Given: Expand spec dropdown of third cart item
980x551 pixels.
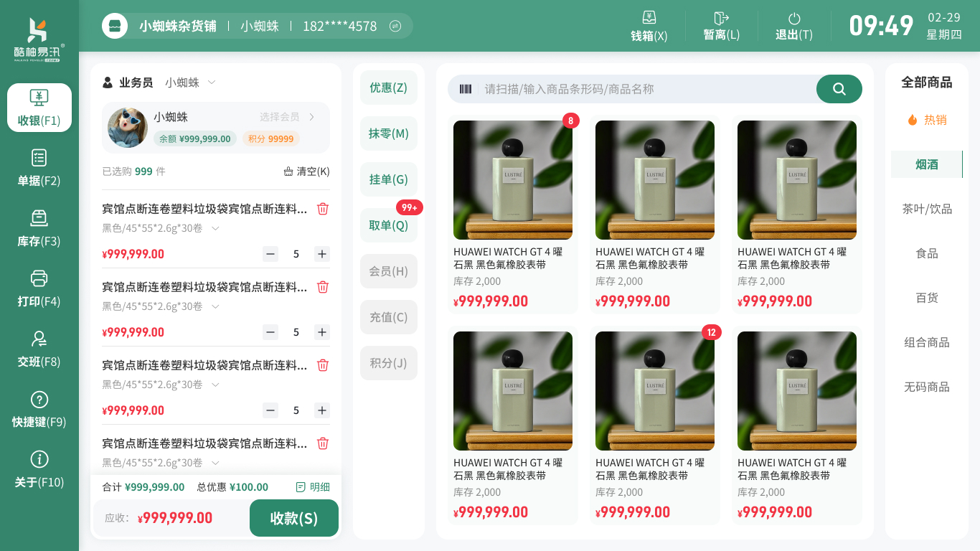Looking at the screenshot, I should [215, 385].
